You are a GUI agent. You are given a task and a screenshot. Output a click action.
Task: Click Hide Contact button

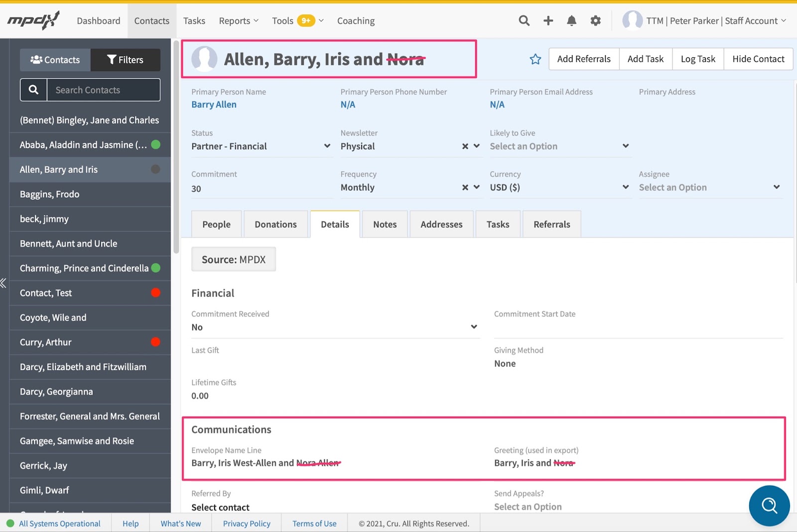(x=758, y=59)
